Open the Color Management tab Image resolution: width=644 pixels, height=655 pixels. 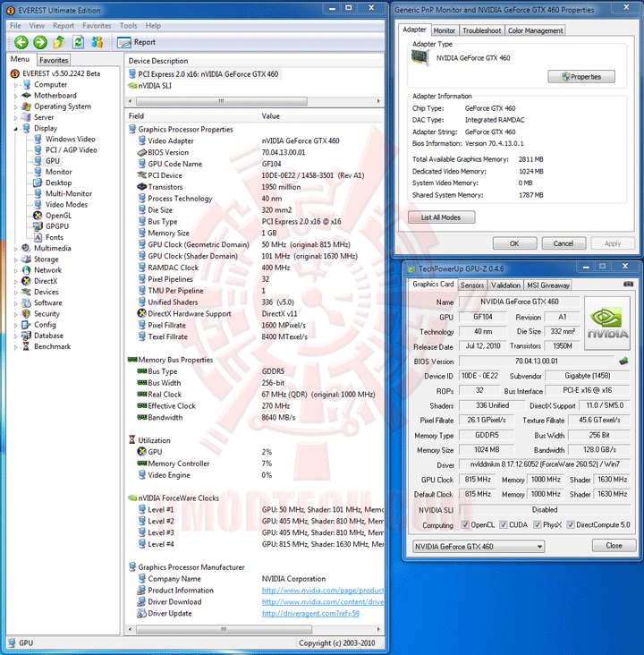point(536,30)
